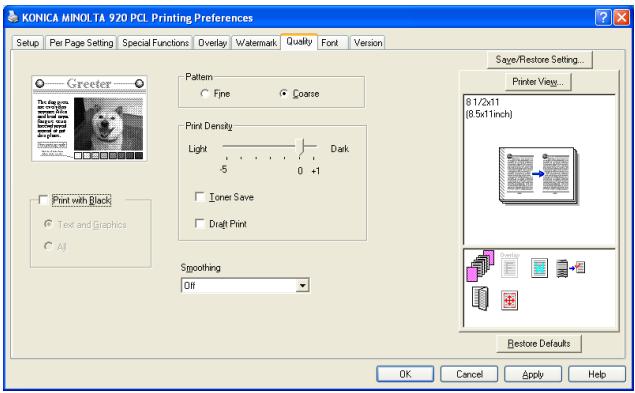Click the grayed Overlay icon in status panel
The image size is (635, 393).
(509, 266)
